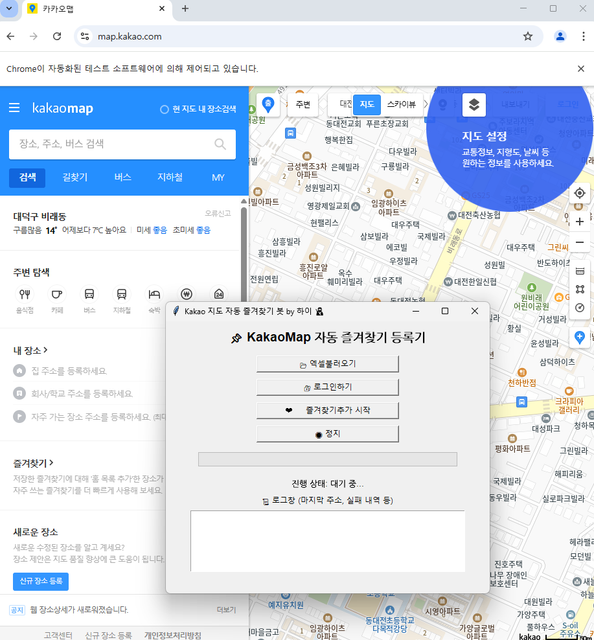Switch to 스카이뷰 satellite view
The height and width of the screenshot is (640, 594).
(401, 104)
